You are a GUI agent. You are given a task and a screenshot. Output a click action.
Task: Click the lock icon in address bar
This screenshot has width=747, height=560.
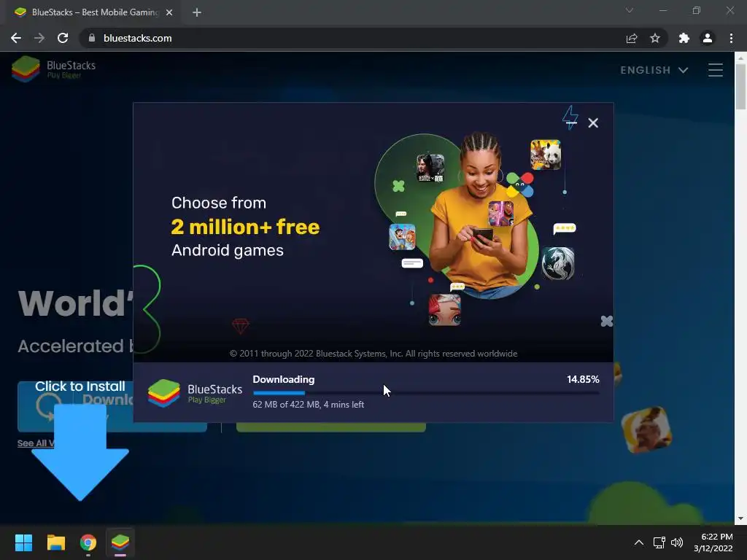[92, 38]
